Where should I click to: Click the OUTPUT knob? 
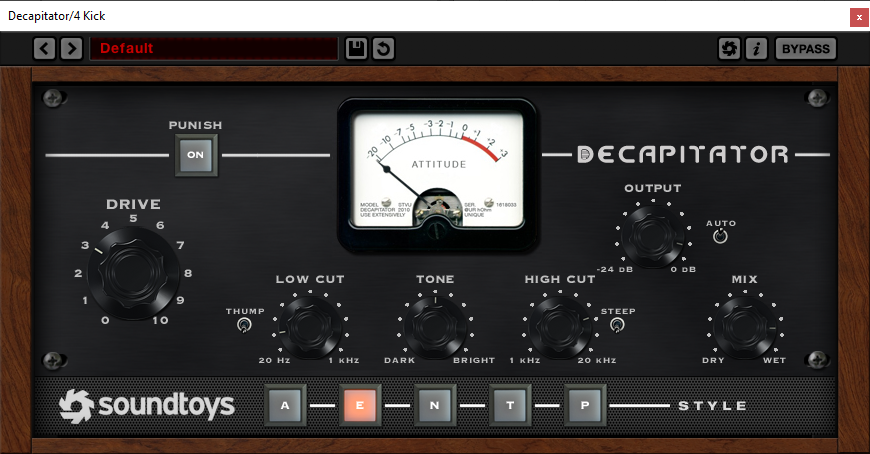point(652,235)
